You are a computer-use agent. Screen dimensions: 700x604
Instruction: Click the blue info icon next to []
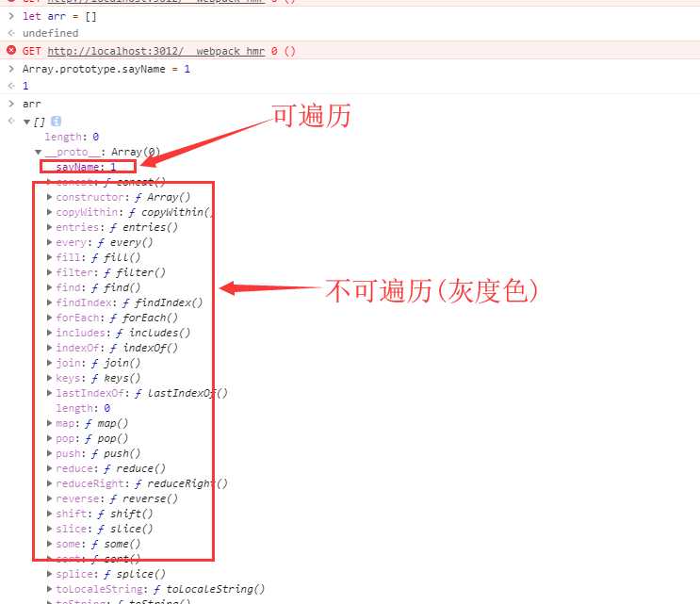56,121
